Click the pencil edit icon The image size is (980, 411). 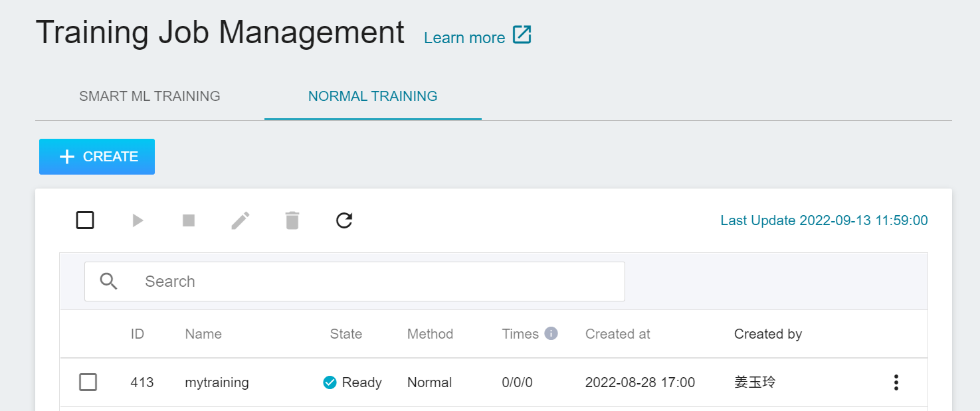click(x=241, y=220)
